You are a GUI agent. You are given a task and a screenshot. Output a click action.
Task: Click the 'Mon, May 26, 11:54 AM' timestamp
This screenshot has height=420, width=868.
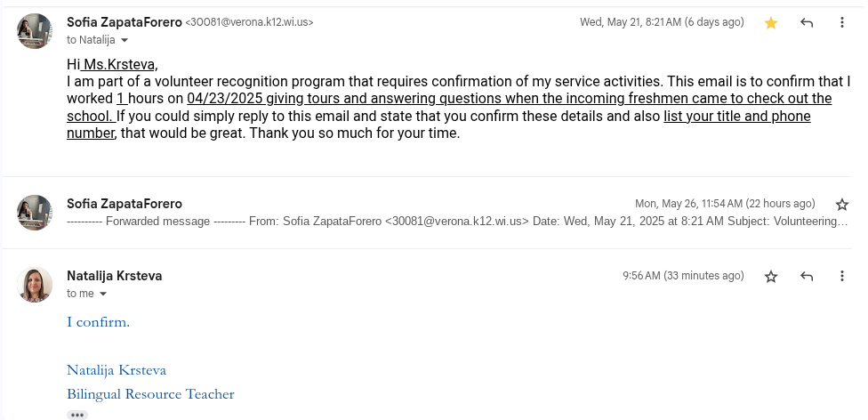[725, 204]
